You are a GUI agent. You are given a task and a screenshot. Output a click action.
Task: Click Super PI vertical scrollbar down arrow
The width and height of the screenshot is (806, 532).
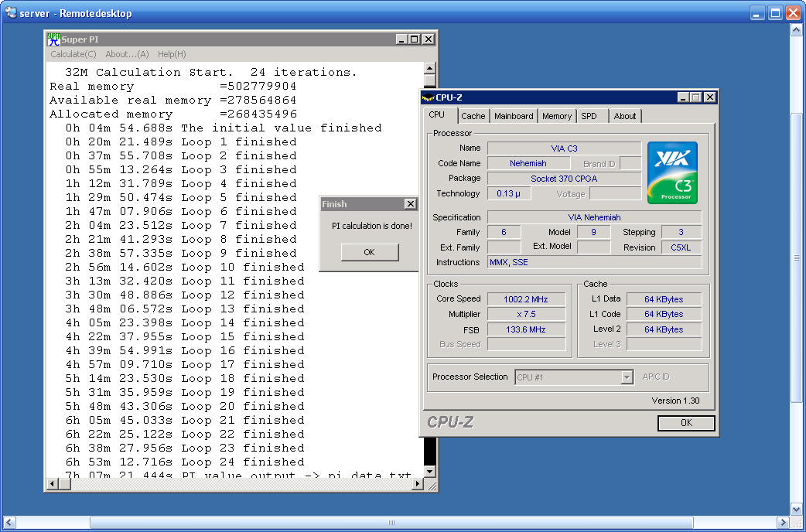[x=430, y=471]
